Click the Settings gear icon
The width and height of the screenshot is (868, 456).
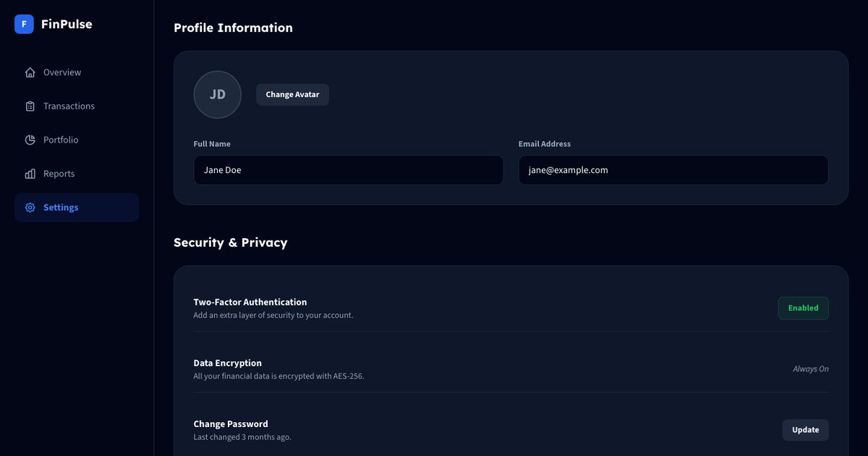pos(30,208)
